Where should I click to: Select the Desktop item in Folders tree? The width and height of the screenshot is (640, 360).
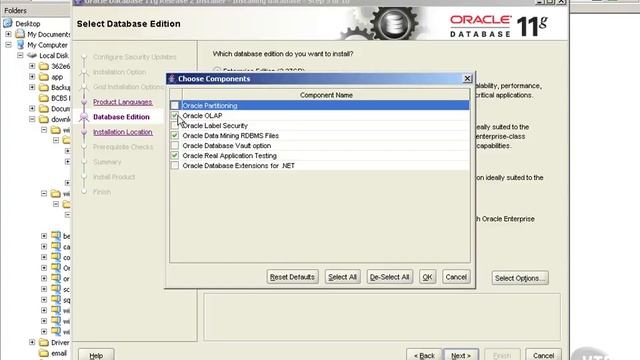click(28, 24)
